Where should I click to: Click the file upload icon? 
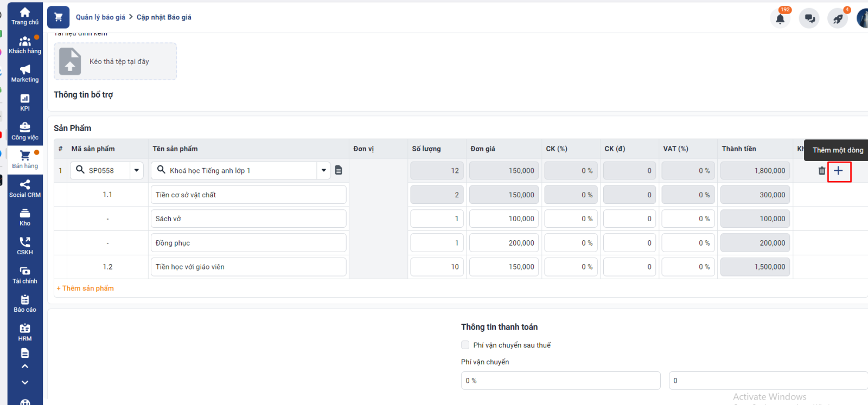click(x=70, y=61)
